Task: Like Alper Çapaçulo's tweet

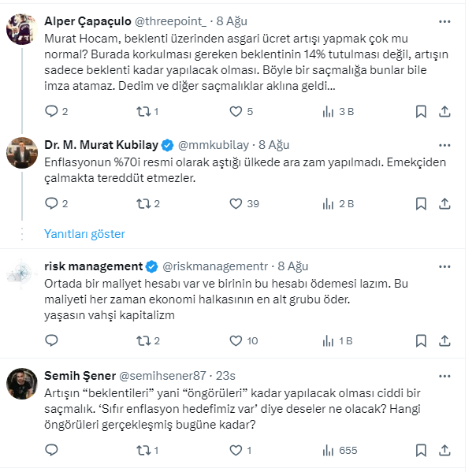Action: [235, 112]
